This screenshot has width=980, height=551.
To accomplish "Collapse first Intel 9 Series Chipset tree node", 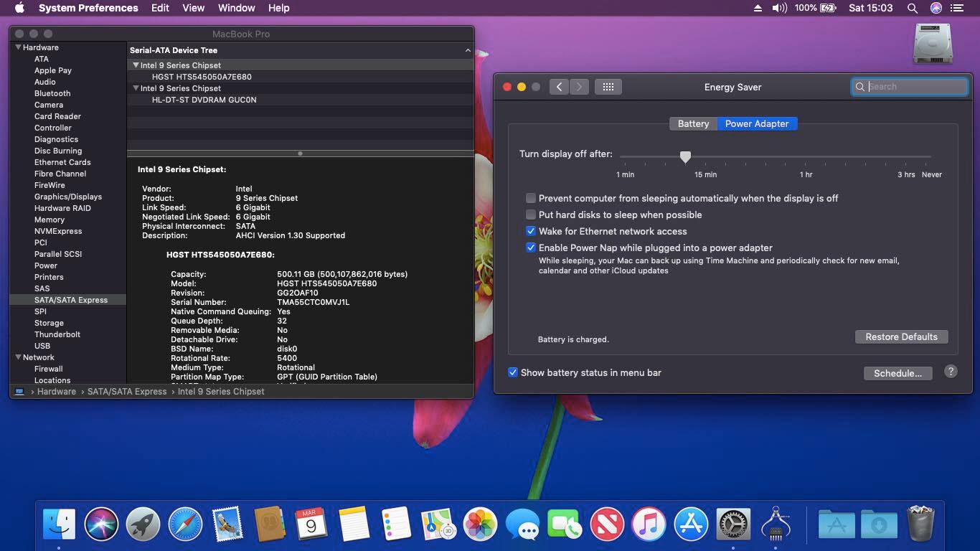I will click(136, 65).
